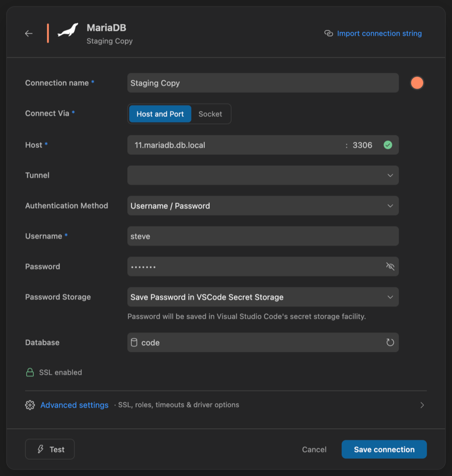Open the Tunnel dropdown
Viewport: 452px width, 476px height.
263,175
